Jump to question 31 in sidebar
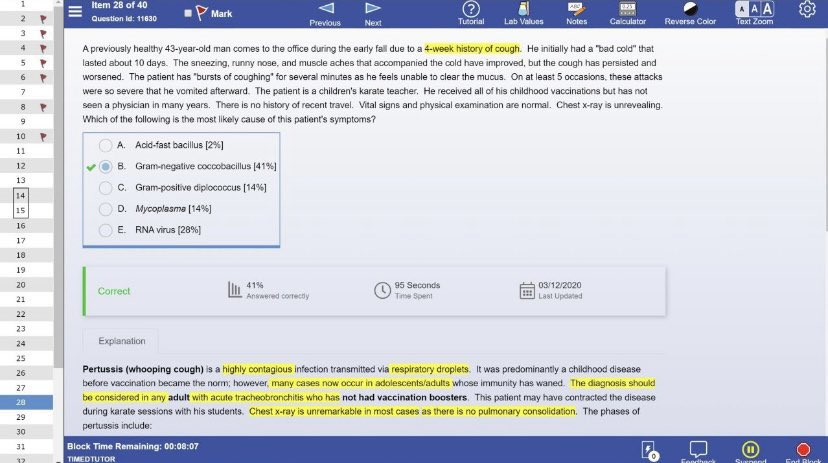Image resolution: width=828 pixels, height=463 pixels. 26,447
